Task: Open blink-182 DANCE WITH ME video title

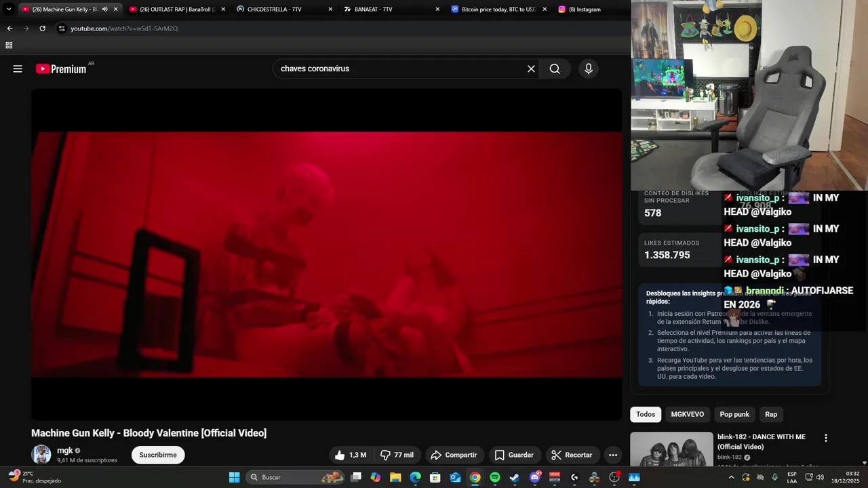Action: [762, 442]
